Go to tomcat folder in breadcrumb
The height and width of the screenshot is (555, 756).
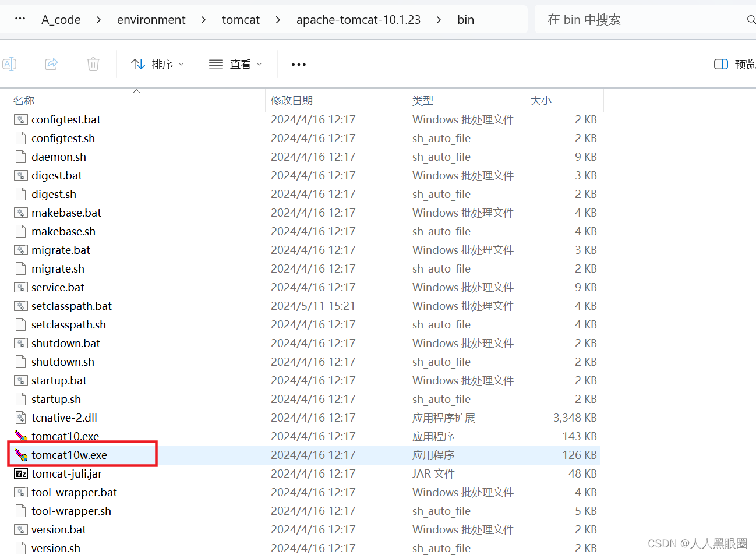241,20
